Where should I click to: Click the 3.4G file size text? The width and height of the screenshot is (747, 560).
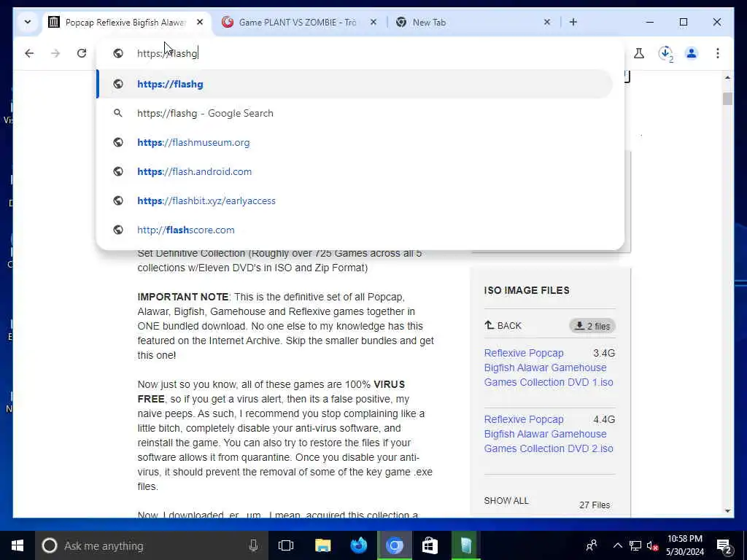[604, 354]
